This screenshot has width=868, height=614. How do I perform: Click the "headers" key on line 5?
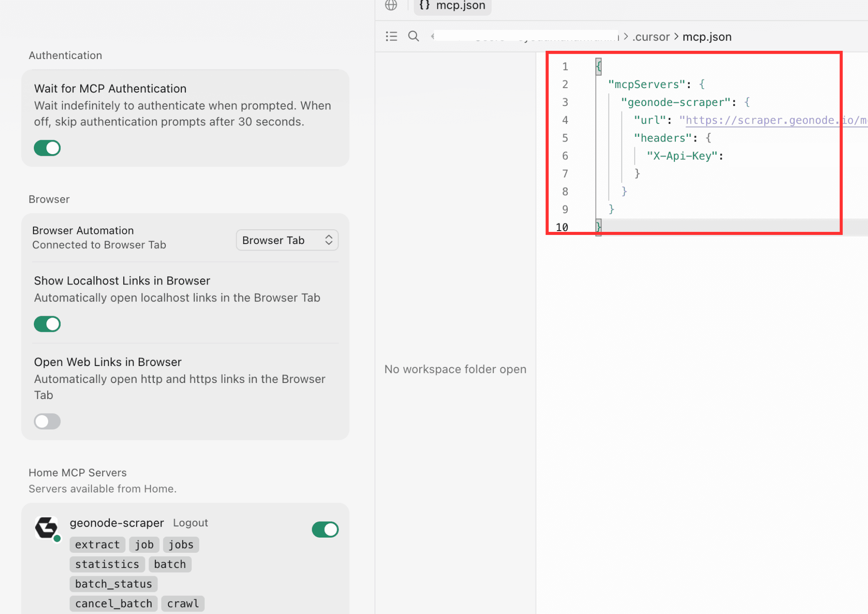(x=663, y=138)
